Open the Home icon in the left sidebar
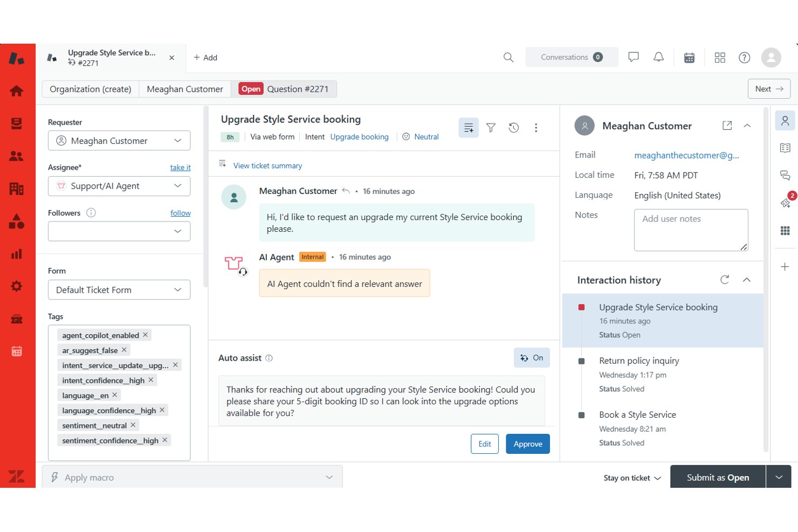The image size is (798, 532). pos(17,91)
